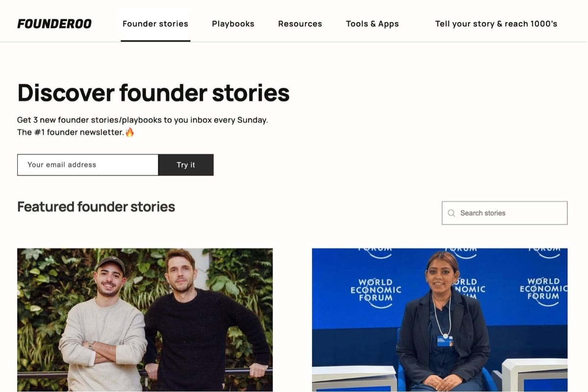
Task: Click the Discover founder stories heading
Action: click(x=153, y=93)
